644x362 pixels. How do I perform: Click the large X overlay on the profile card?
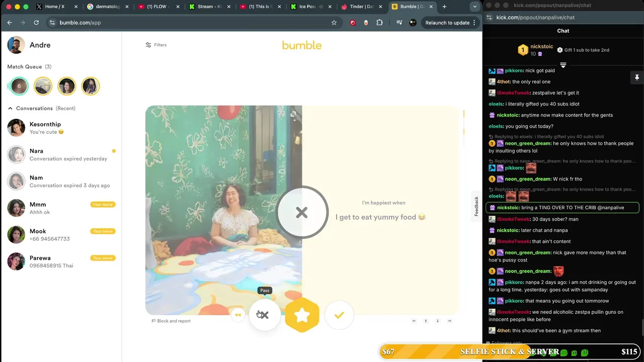click(302, 213)
